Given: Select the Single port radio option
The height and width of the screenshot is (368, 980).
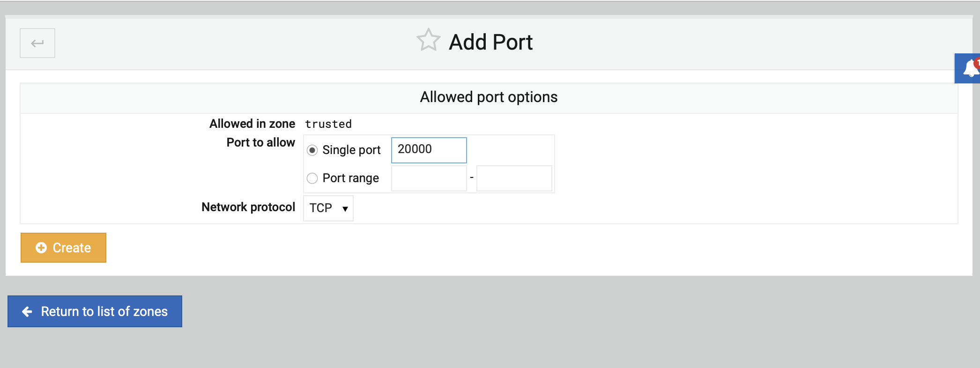Looking at the screenshot, I should pyautogui.click(x=312, y=150).
